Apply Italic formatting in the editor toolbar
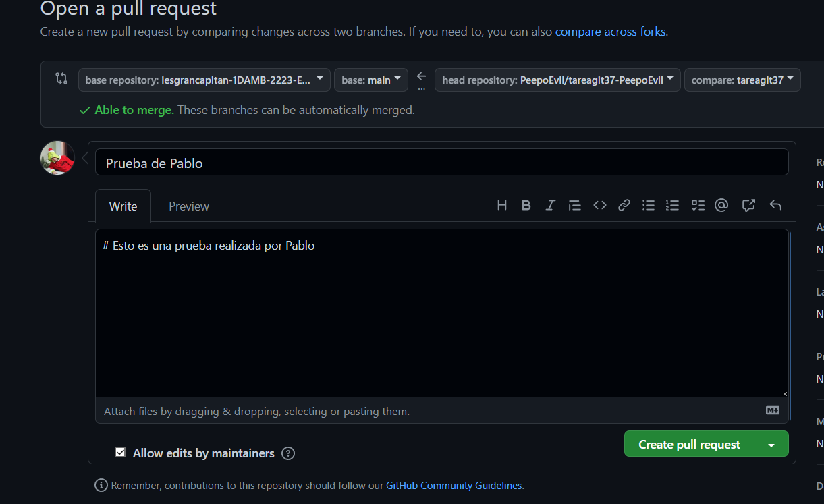824x504 pixels. point(550,205)
